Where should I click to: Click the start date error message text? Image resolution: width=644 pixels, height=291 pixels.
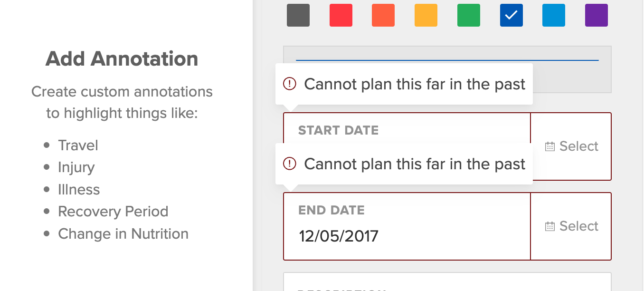(x=415, y=84)
